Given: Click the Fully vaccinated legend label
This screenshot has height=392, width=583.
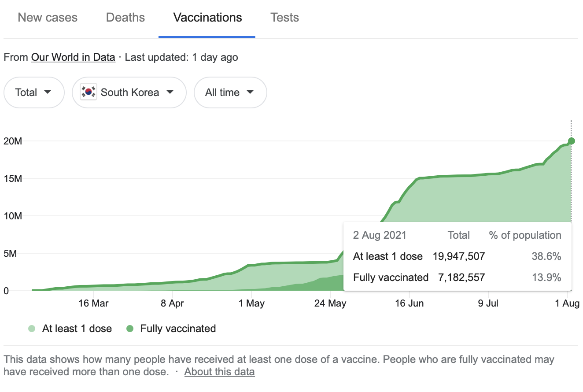Looking at the screenshot, I should point(178,329).
